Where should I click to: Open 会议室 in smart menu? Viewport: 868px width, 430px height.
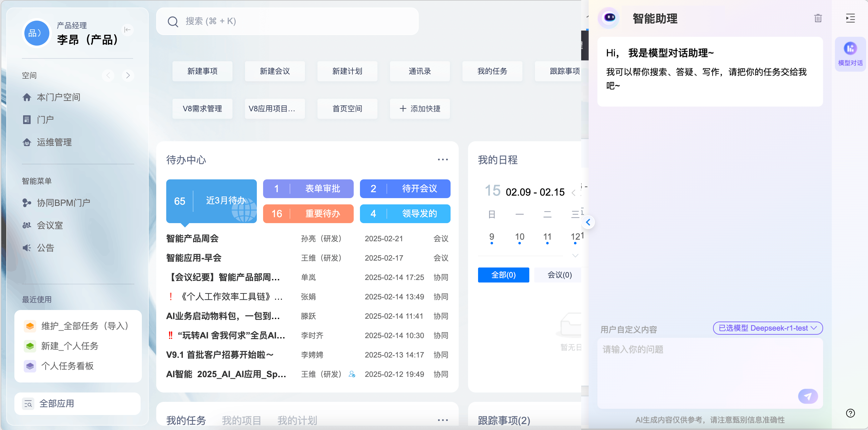50,225
